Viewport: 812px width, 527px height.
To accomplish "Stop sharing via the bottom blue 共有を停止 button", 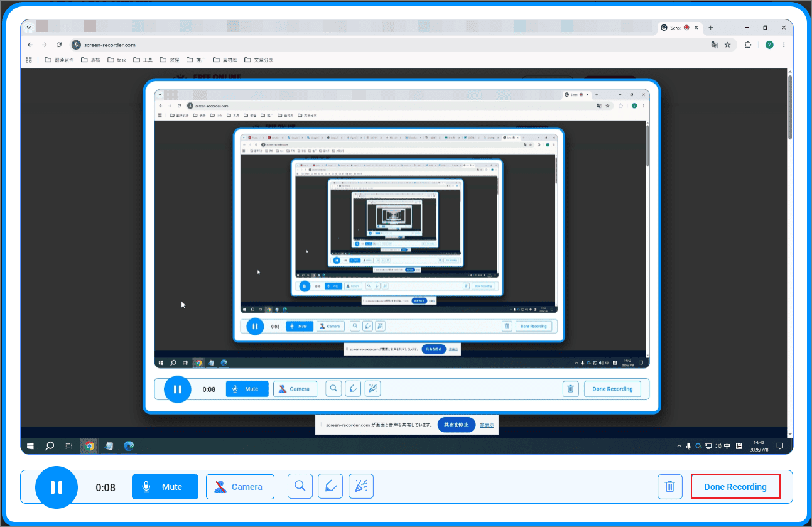I will coord(457,425).
